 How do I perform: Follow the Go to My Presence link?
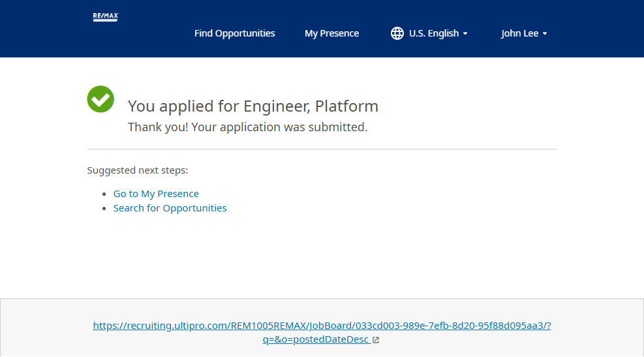pos(156,194)
